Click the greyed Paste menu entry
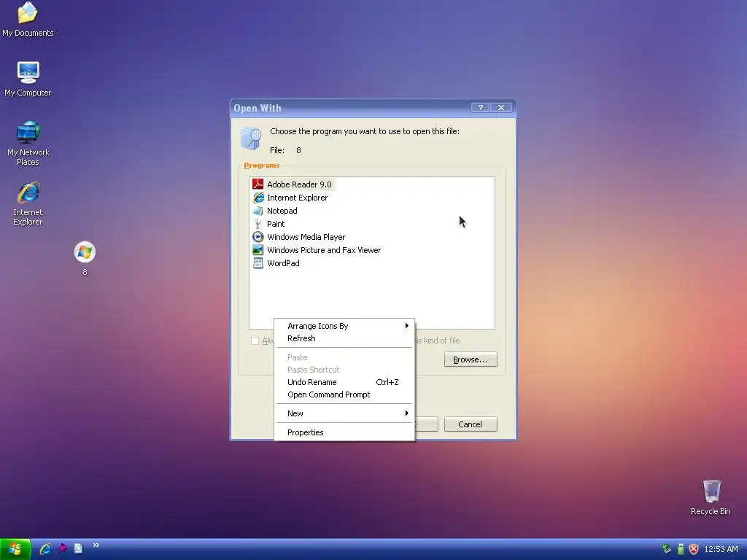747x560 pixels. 344,357
